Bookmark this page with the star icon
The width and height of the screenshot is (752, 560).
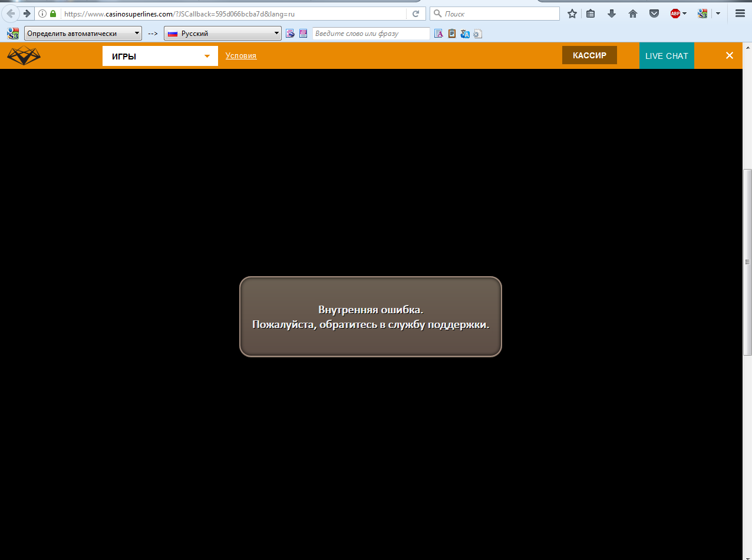pos(572,14)
